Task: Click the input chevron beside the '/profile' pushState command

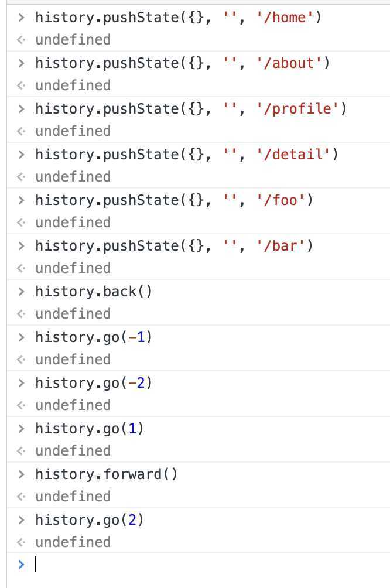Action: point(22,109)
